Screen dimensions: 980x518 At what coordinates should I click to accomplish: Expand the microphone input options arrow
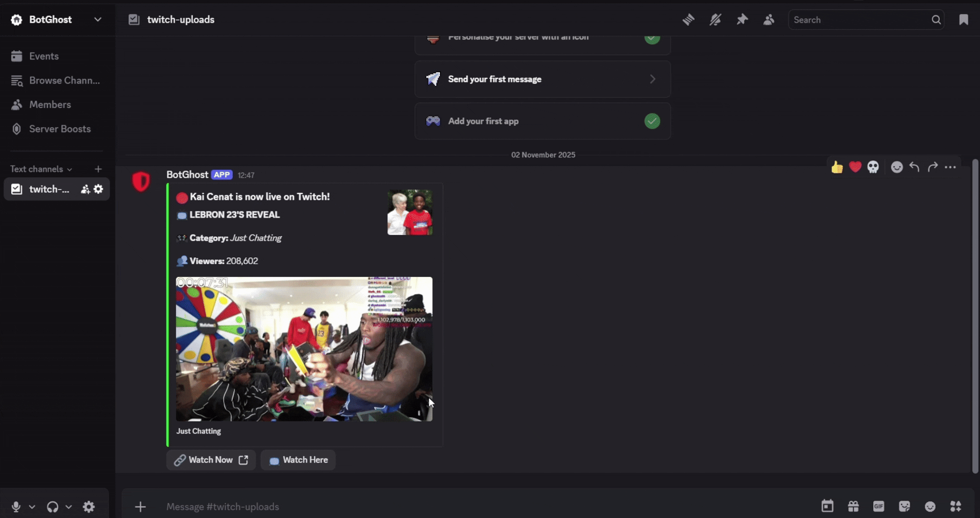(x=32, y=507)
